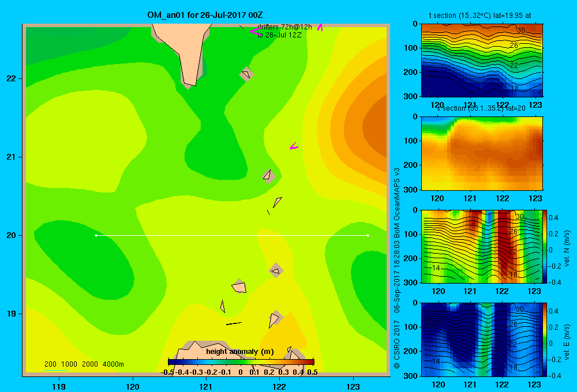The height and width of the screenshot is (392, 577).
Task: Pick the dark blue end of height anomaly colorbar
Action: (171, 362)
